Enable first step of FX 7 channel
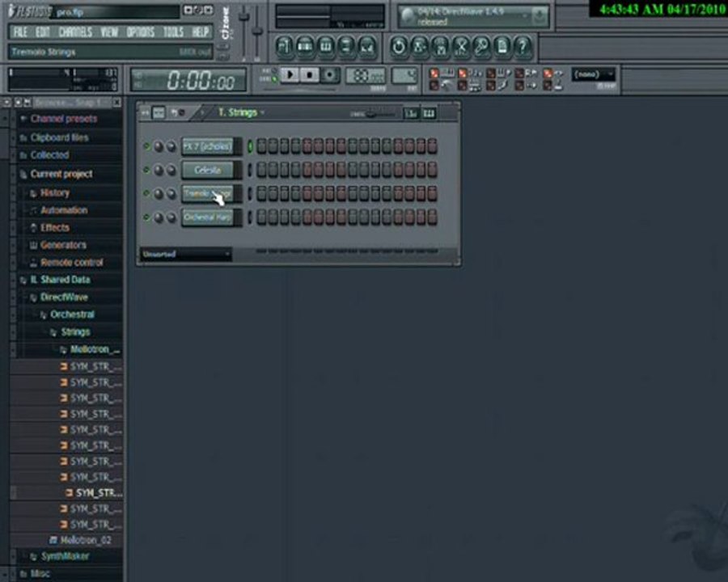The width and height of the screenshot is (728, 582). [261, 146]
